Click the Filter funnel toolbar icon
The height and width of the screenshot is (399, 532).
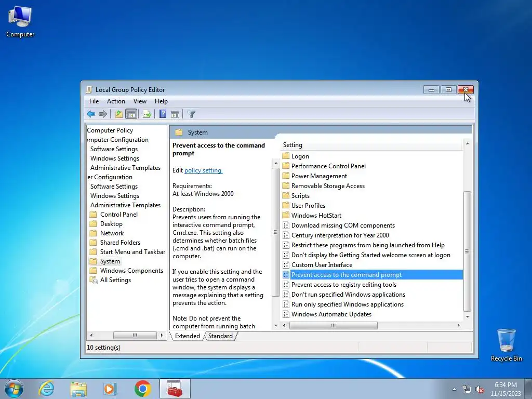191,114
